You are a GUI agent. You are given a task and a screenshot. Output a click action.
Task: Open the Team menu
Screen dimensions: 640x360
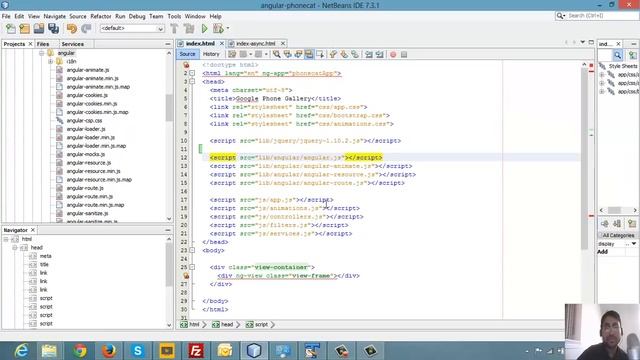click(x=156, y=16)
